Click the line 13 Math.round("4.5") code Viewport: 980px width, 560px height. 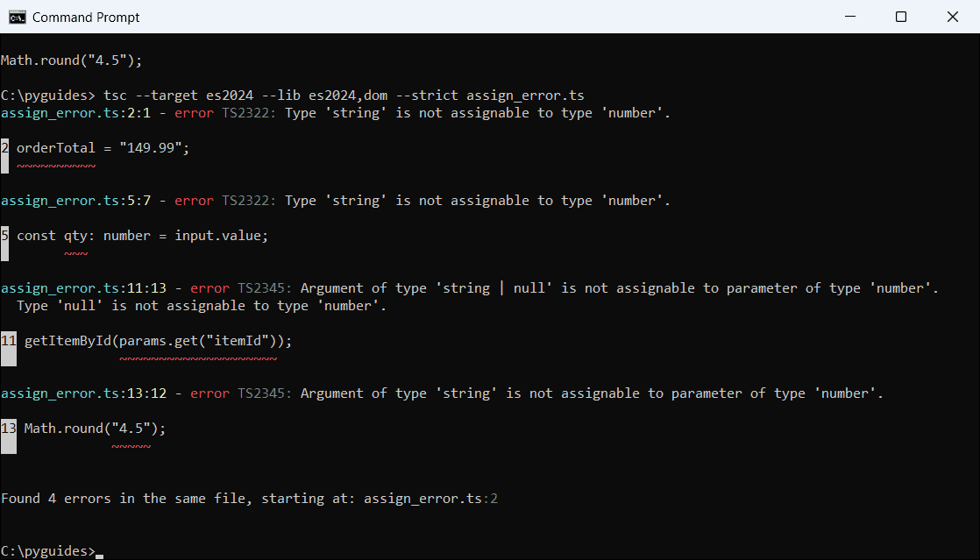pos(95,429)
